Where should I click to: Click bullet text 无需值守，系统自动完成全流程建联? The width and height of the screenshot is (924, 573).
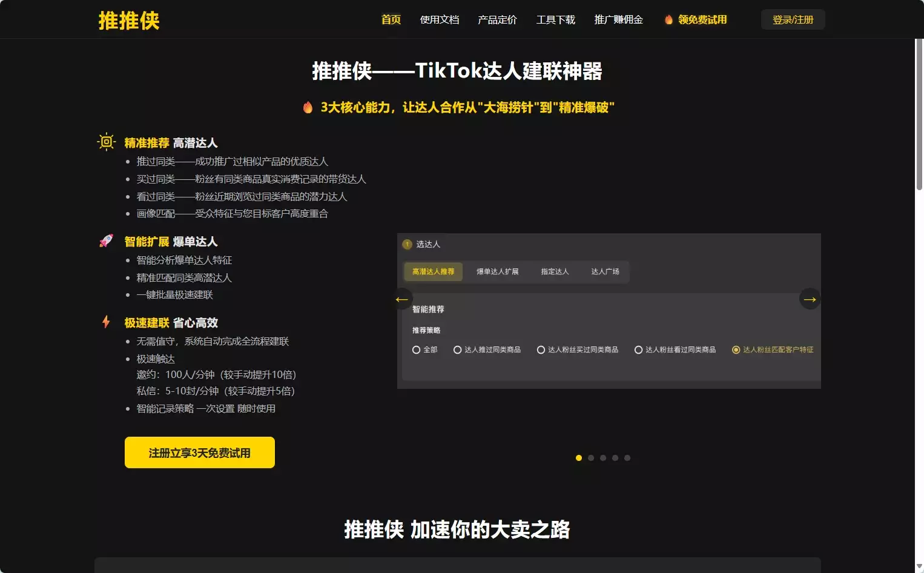(213, 342)
